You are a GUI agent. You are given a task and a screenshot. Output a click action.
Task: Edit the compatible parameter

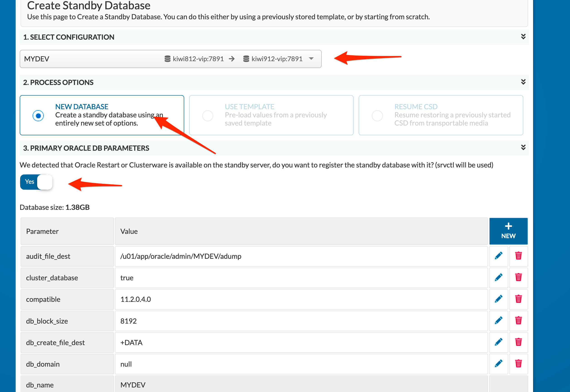click(x=498, y=299)
